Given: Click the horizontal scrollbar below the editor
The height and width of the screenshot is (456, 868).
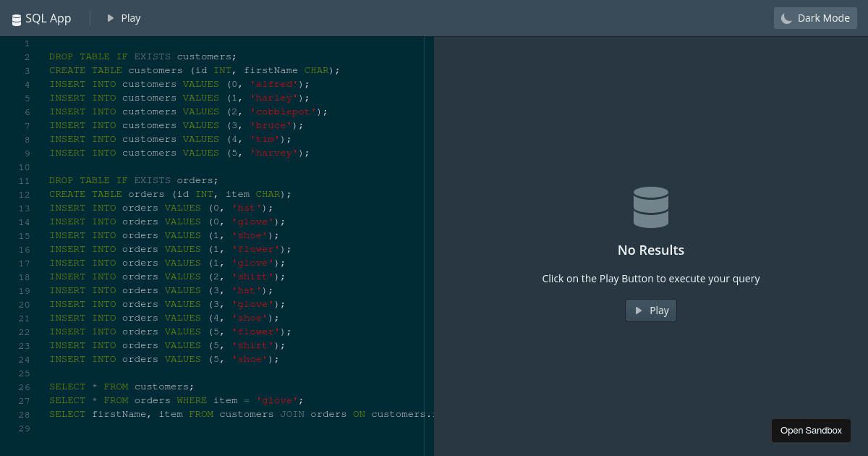Looking at the screenshot, I should [217, 452].
